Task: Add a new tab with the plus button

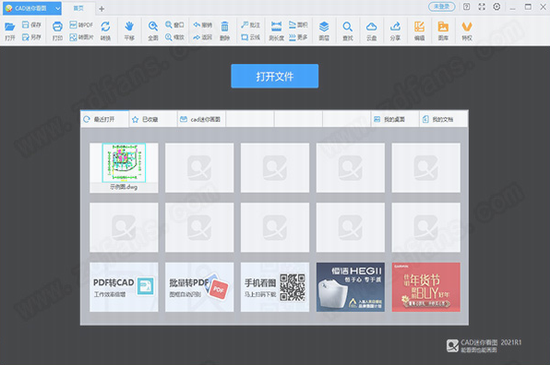Action: [x=102, y=9]
